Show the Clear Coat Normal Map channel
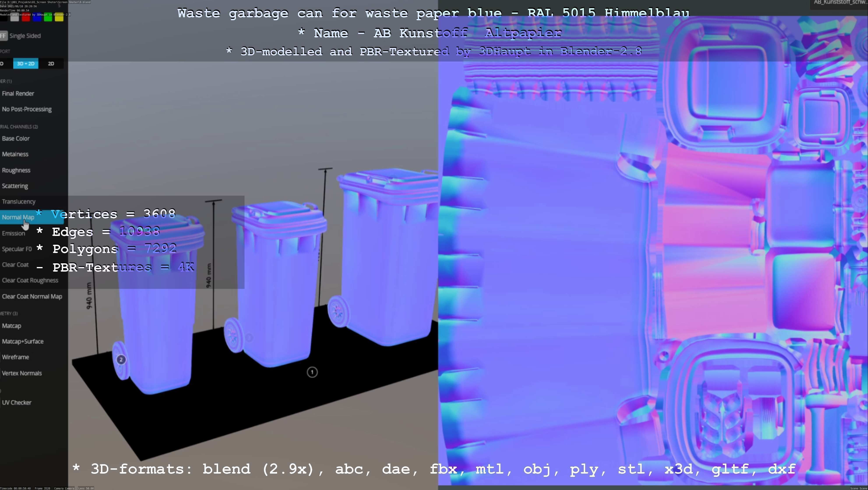 (32, 297)
